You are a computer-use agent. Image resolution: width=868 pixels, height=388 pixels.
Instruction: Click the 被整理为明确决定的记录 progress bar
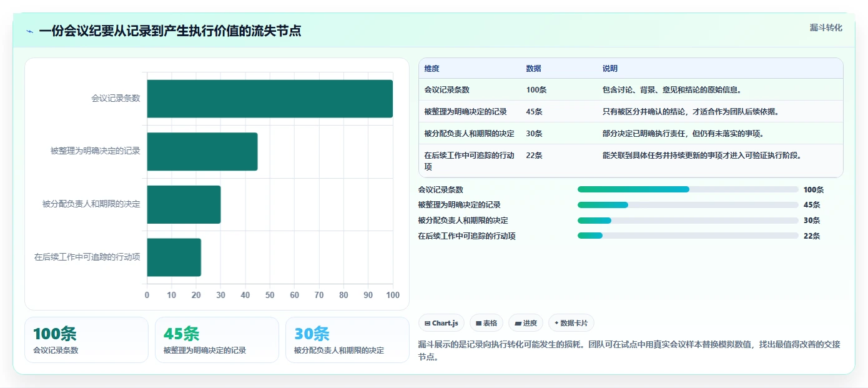tap(688, 205)
